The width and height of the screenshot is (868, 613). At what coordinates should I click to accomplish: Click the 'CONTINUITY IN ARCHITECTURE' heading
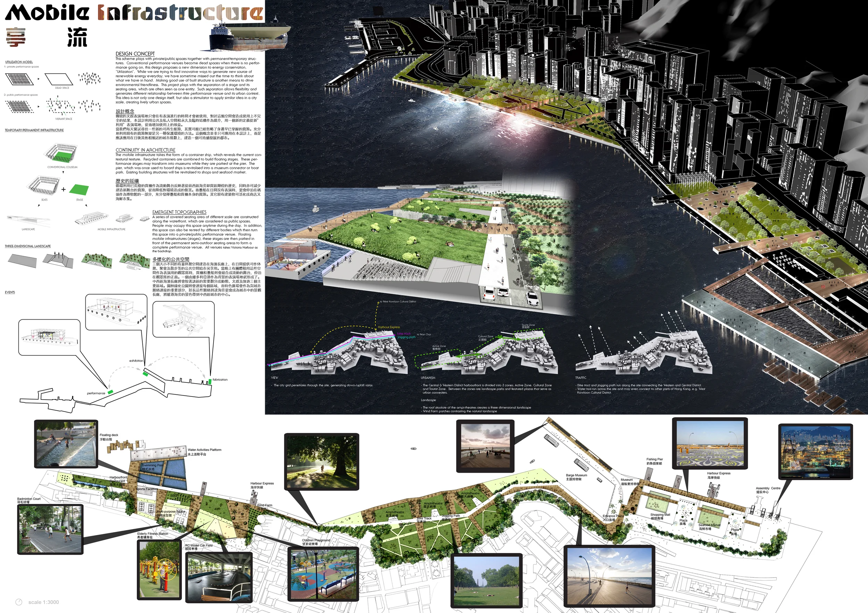click(x=145, y=150)
